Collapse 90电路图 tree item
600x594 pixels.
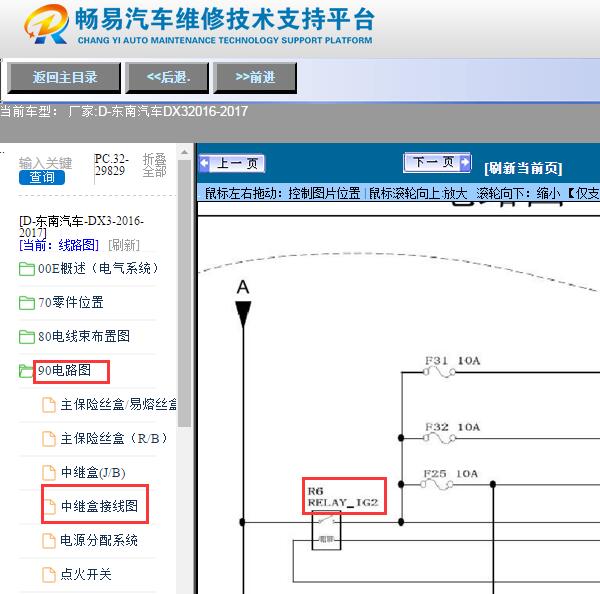[64, 370]
